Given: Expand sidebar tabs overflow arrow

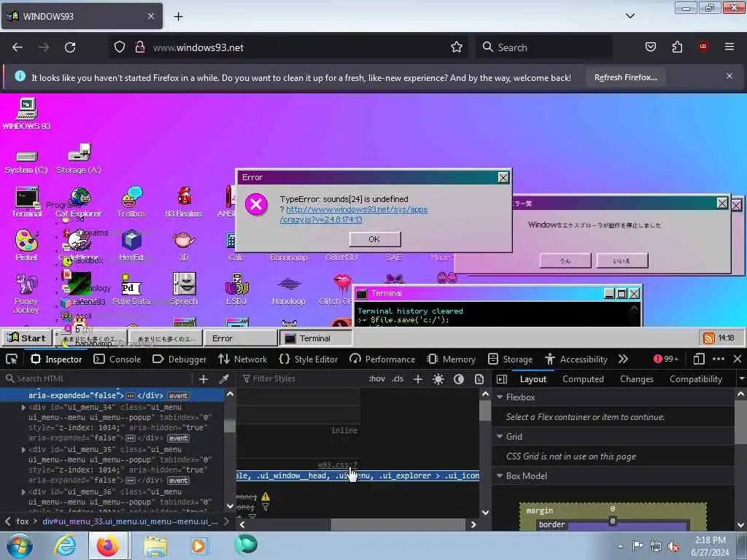Looking at the screenshot, I should [x=741, y=379].
